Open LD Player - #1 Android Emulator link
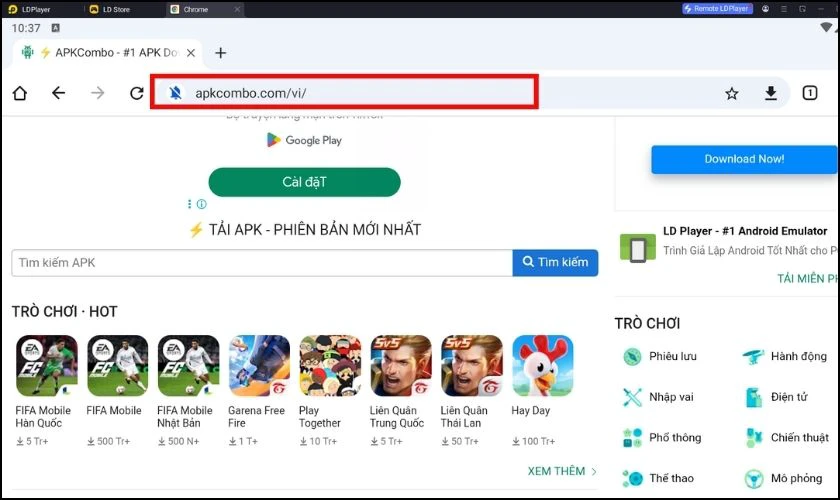This screenshot has height=500, width=840. click(x=745, y=231)
